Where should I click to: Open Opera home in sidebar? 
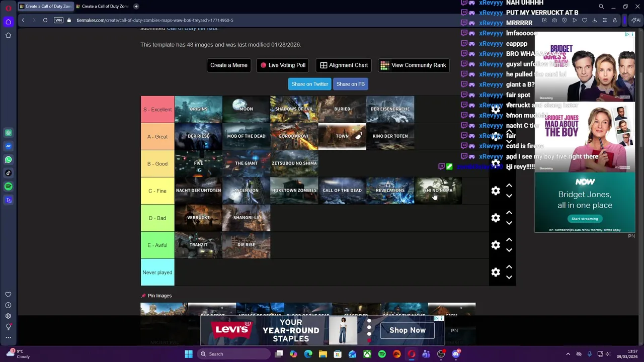[x=8, y=22]
